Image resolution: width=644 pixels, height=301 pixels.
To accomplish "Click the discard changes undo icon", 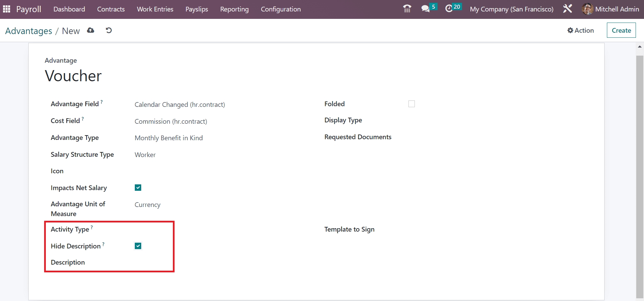I will (x=109, y=30).
